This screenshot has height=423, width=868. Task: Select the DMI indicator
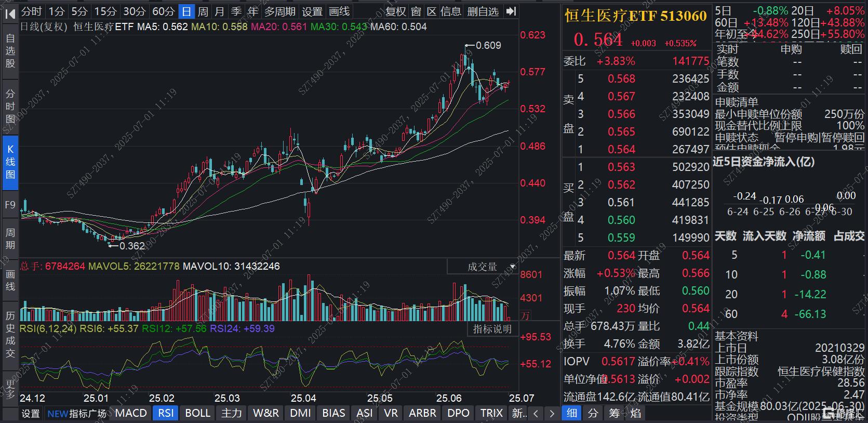301,414
